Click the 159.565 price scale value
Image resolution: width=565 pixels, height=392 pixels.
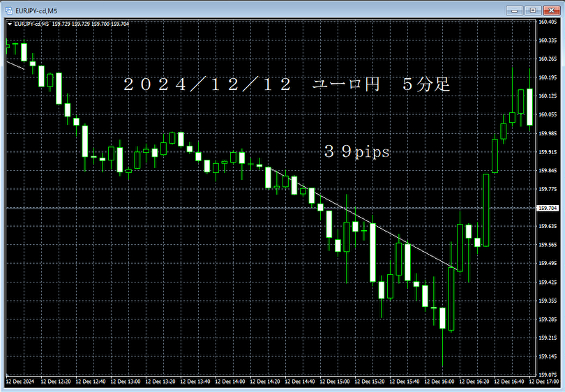click(x=548, y=245)
